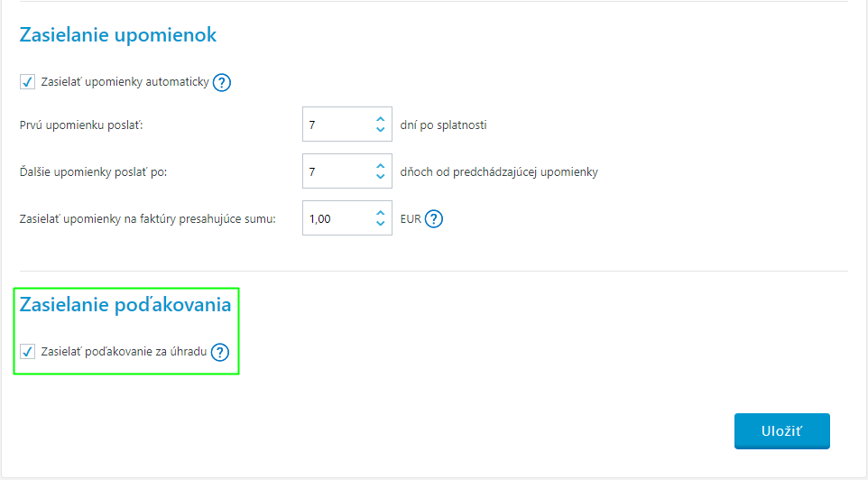The width and height of the screenshot is (868, 480).
Task: Increase days between further reminders
Action: coord(380,165)
